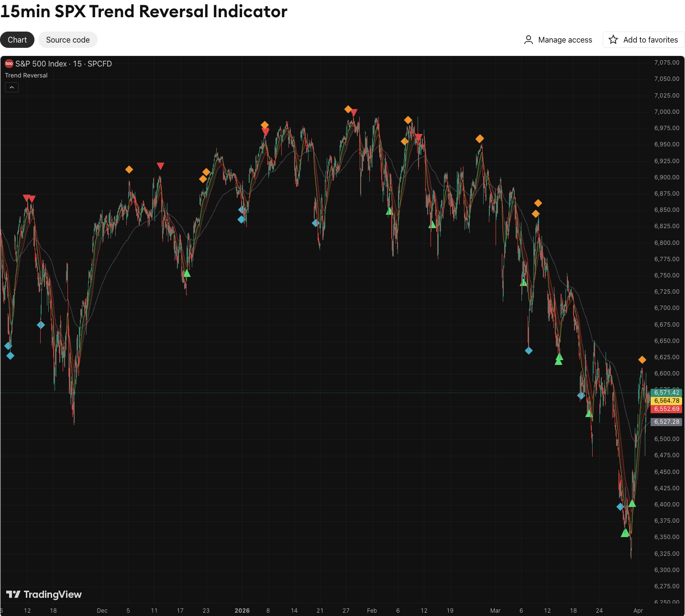
Task: Click the yellow 6,564.78 price label
Action: tap(666, 401)
